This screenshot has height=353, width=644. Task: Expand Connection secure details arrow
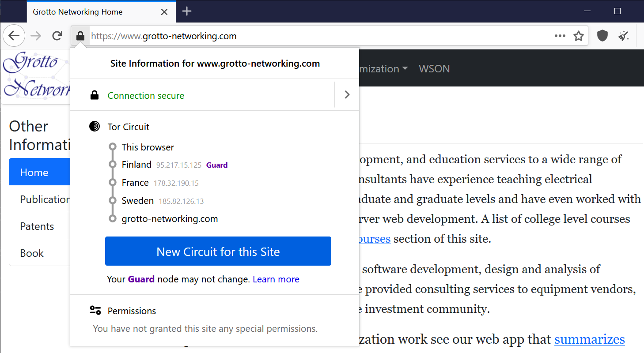(347, 95)
